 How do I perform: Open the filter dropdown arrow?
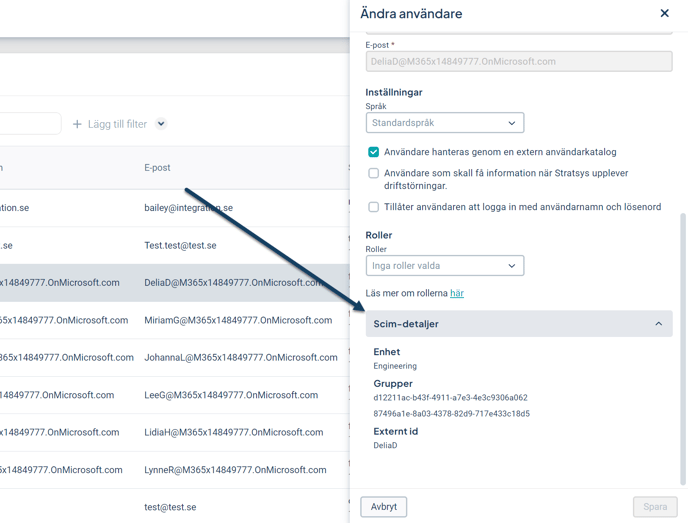point(161,124)
